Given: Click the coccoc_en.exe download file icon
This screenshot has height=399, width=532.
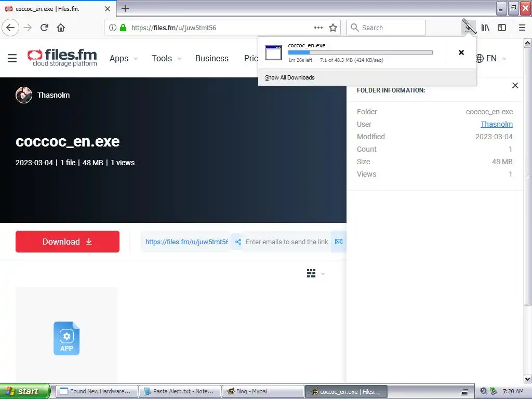Looking at the screenshot, I should coord(273,52).
